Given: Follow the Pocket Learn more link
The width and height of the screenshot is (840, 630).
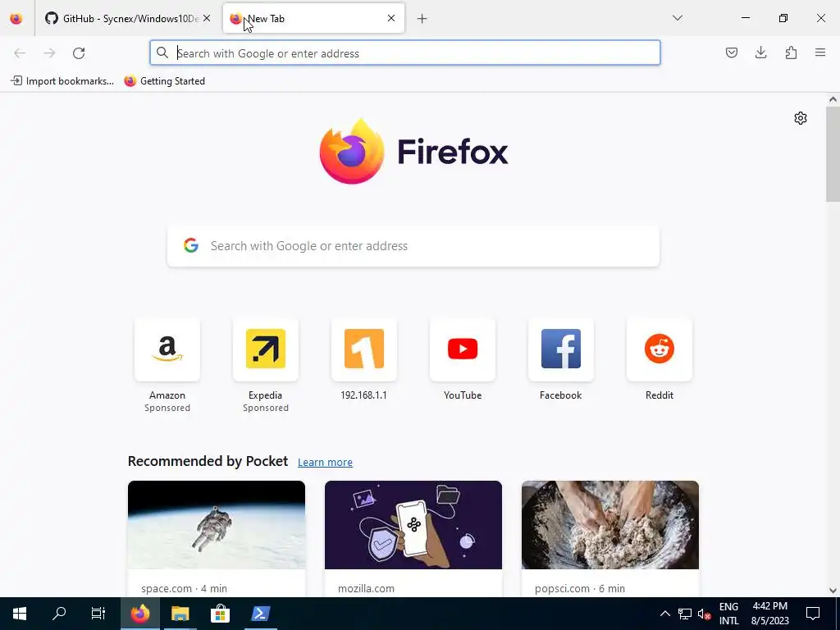Looking at the screenshot, I should [325, 463].
